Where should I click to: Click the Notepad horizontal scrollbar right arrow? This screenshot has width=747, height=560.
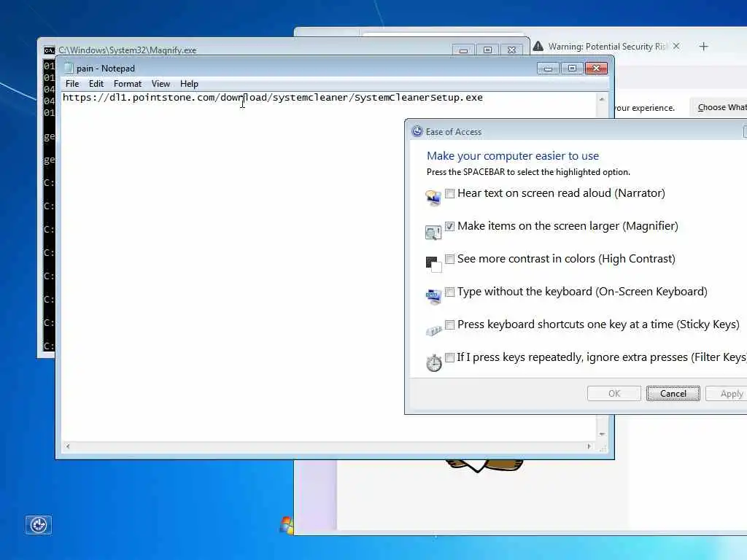[x=589, y=446]
